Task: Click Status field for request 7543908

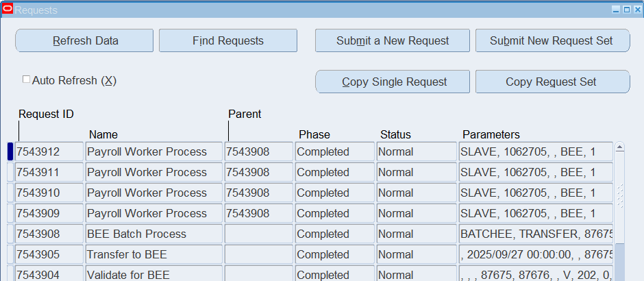Action: click(x=416, y=234)
